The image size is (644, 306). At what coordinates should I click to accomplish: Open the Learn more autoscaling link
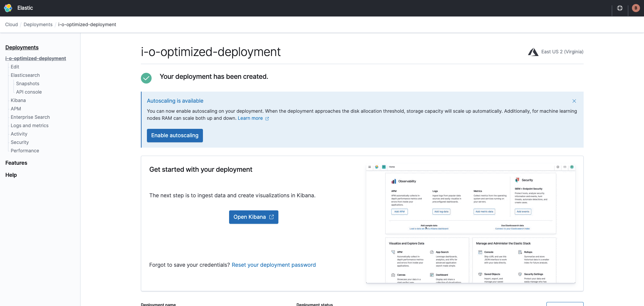click(x=250, y=118)
